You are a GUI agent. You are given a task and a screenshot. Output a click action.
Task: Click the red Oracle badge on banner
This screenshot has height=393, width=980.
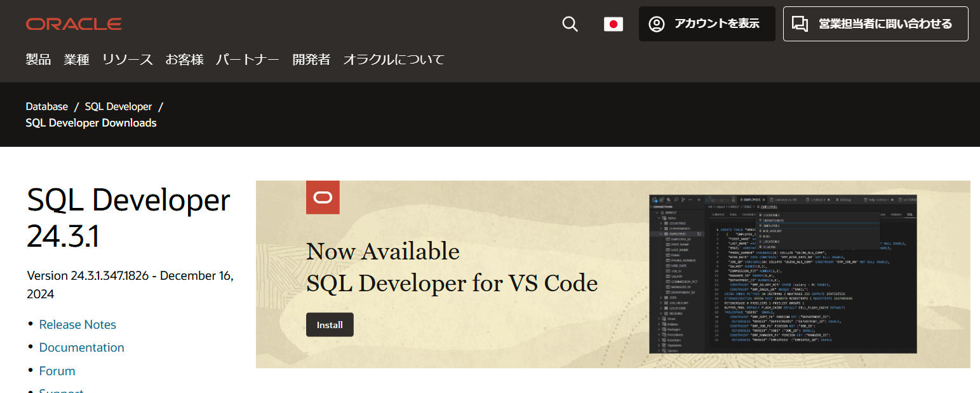(323, 197)
